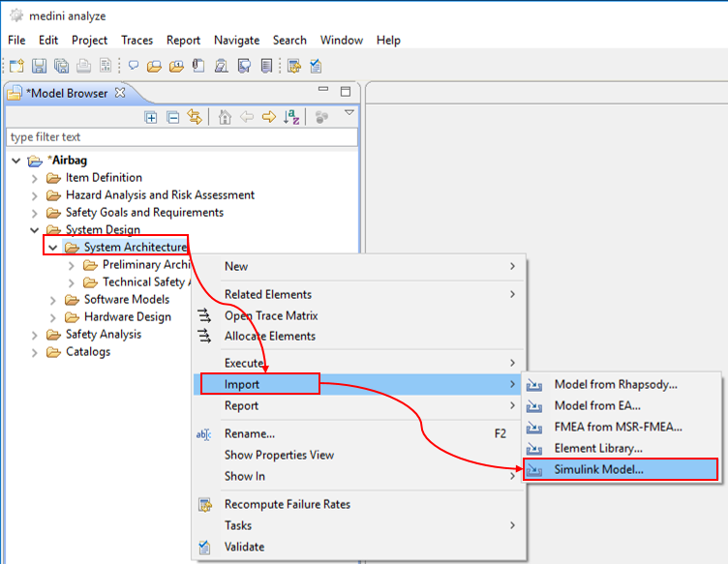The height and width of the screenshot is (564, 728).
Task: Toggle Link with Editor arrows icon
Action: [x=195, y=117]
